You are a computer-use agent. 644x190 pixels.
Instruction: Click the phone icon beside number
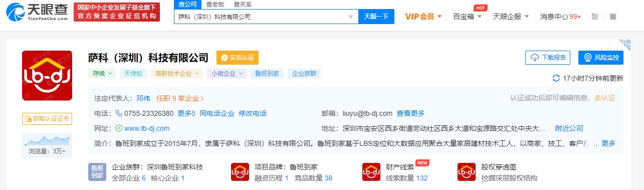(x=119, y=113)
